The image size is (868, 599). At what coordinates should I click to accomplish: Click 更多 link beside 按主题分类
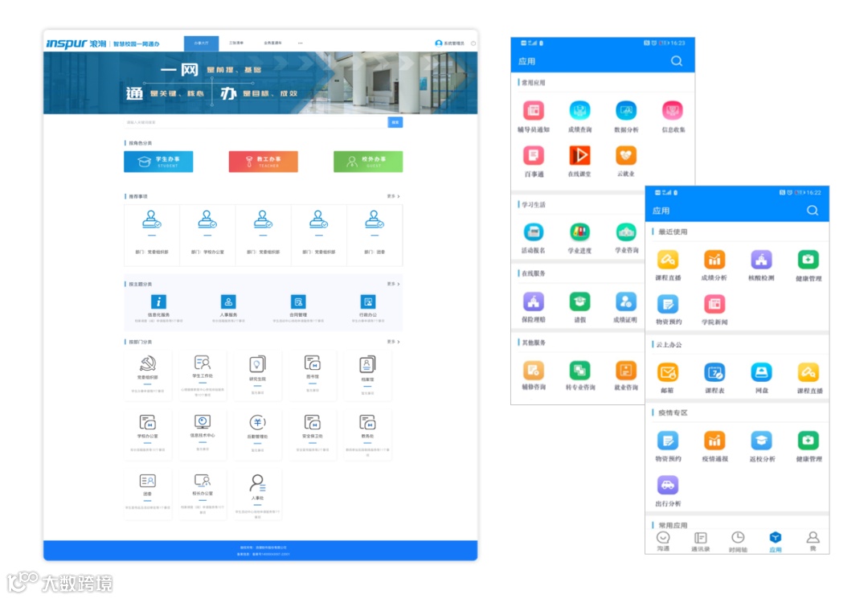tap(393, 284)
